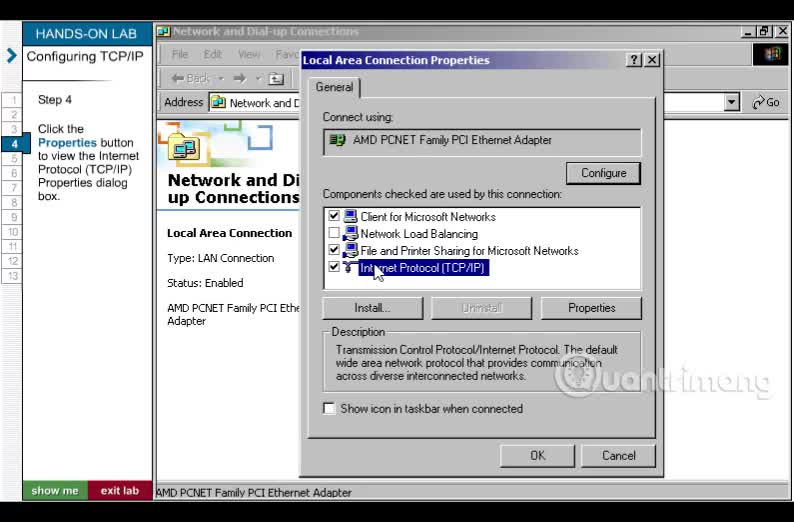Enable Show icon in taskbar when connected

pyautogui.click(x=329, y=409)
